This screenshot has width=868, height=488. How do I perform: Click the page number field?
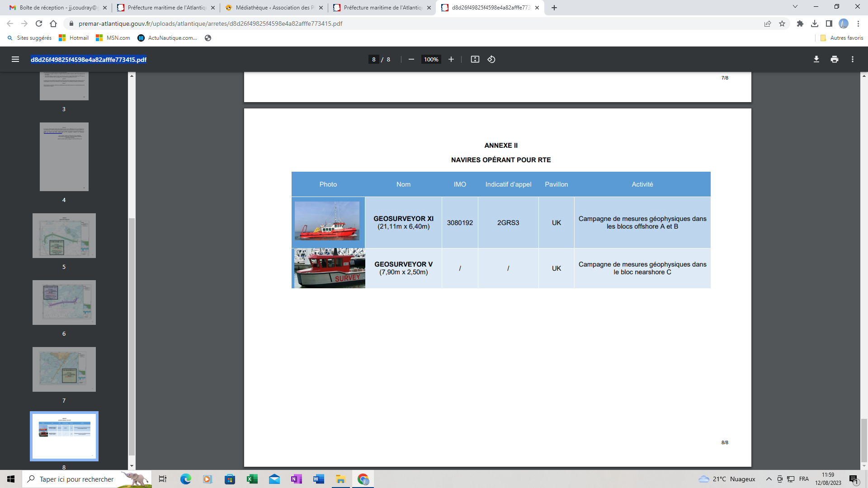373,59
